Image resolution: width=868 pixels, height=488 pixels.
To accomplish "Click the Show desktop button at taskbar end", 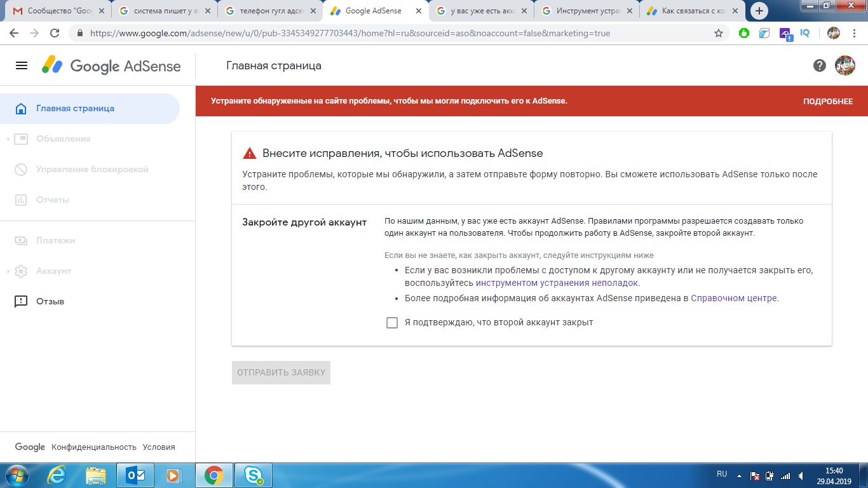I will click(864, 475).
